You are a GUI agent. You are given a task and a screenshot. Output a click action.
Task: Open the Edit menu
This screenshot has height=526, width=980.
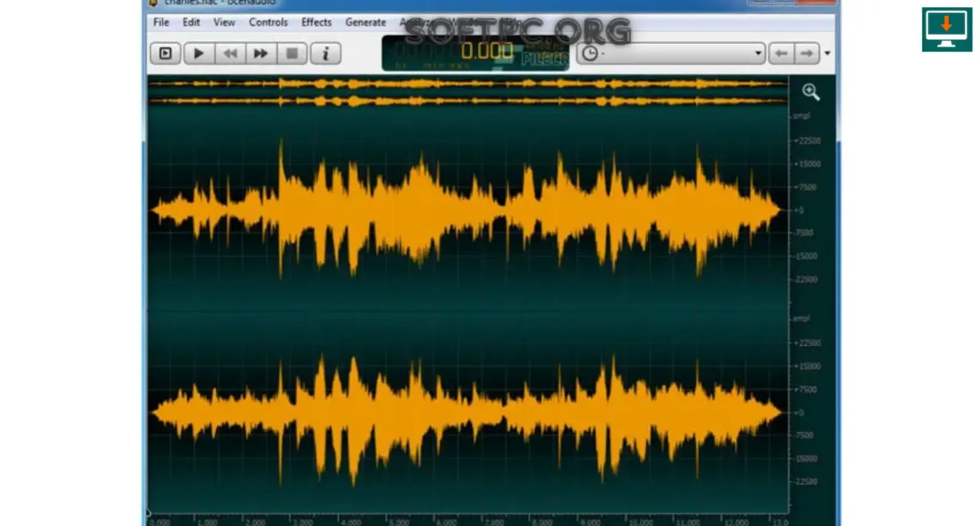pos(191,22)
